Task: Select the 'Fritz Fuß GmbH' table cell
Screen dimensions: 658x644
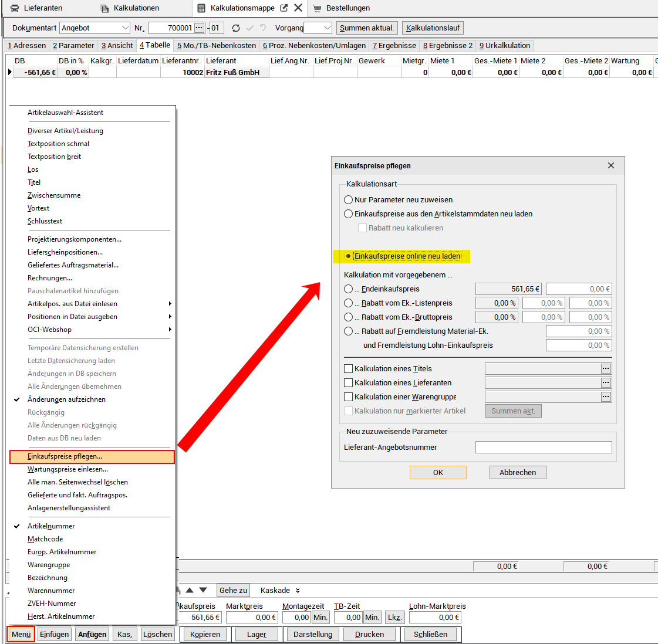Action: (237, 73)
